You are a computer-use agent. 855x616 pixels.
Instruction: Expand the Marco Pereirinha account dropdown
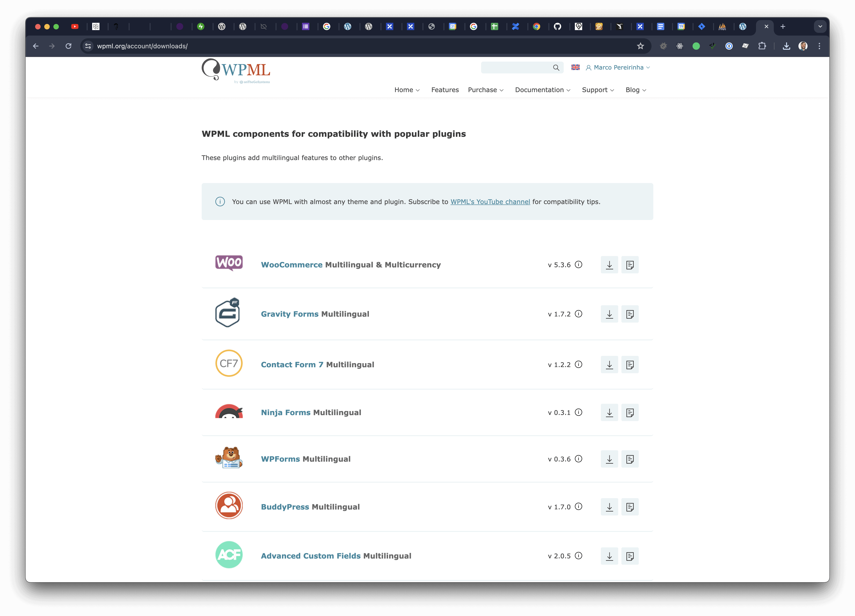pos(618,67)
